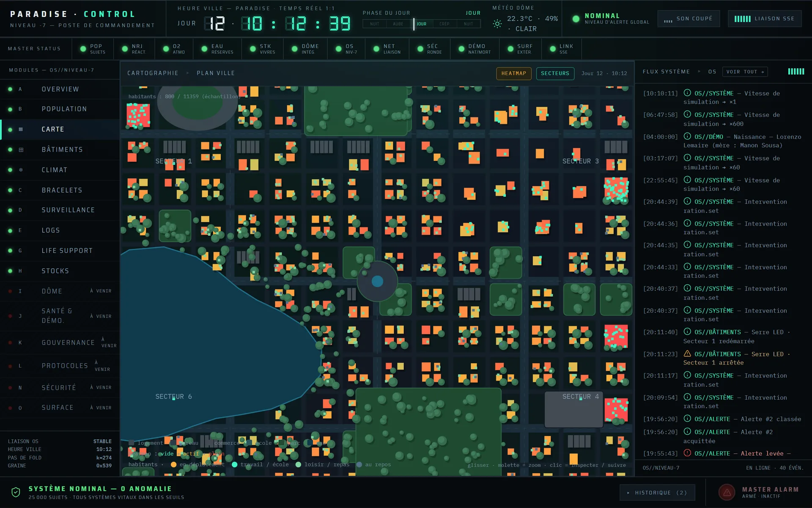
Task: Toggle the LIAISON SSE link control
Action: (765, 19)
